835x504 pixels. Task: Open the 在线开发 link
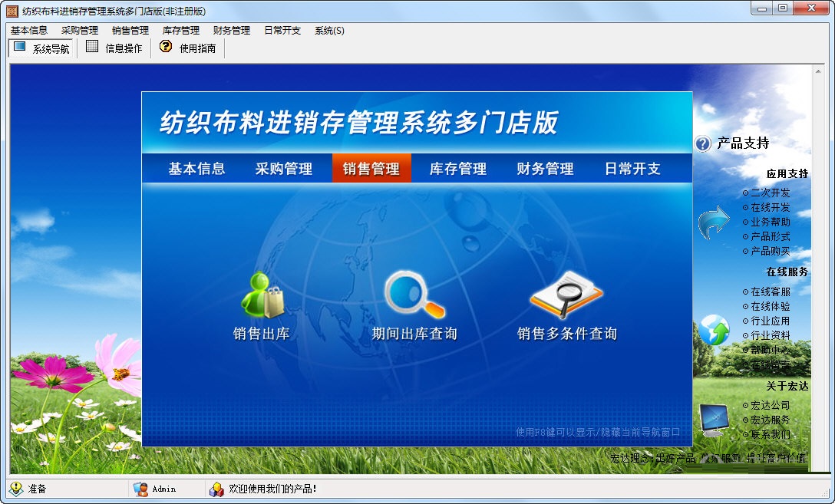pos(770,207)
